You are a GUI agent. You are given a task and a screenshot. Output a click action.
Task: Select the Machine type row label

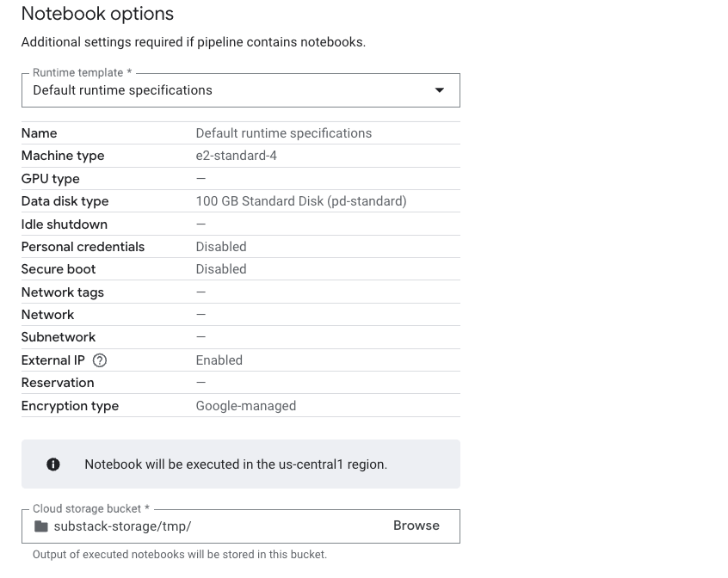click(63, 156)
